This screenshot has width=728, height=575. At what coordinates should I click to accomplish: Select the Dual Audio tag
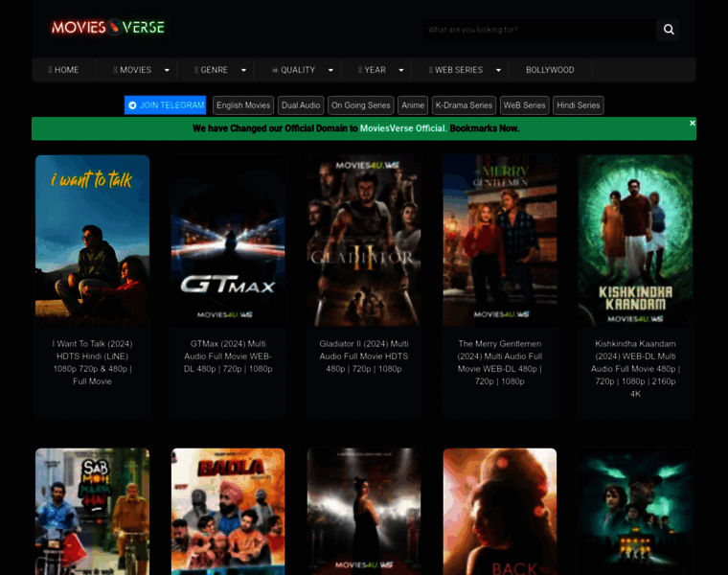point(301,105)
